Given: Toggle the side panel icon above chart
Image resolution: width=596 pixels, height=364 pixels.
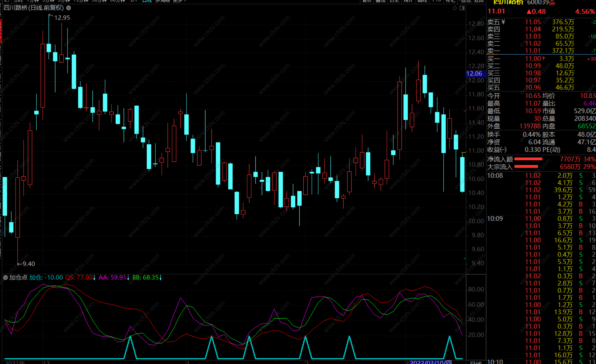Looking at the screenshot, I should (x=462, y=8).
